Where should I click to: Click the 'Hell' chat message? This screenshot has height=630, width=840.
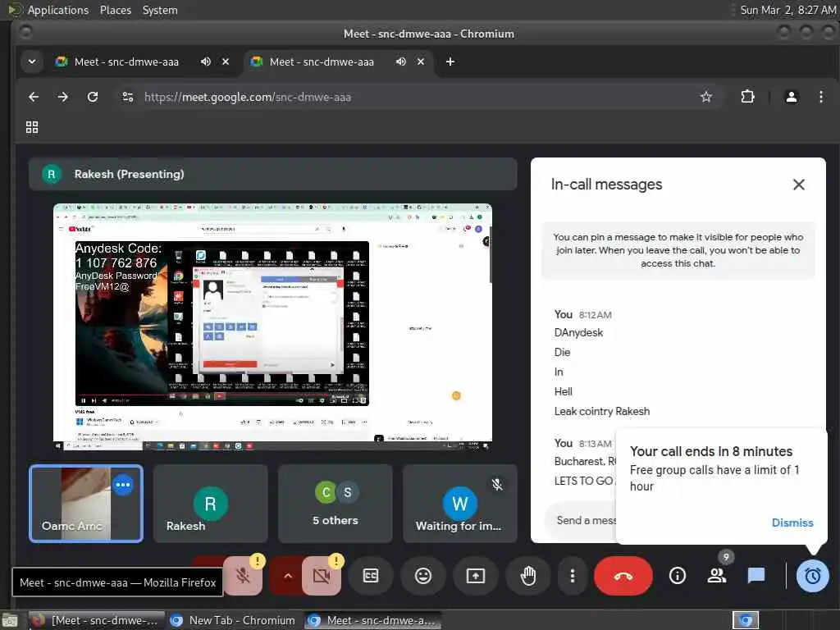(563, 391)
